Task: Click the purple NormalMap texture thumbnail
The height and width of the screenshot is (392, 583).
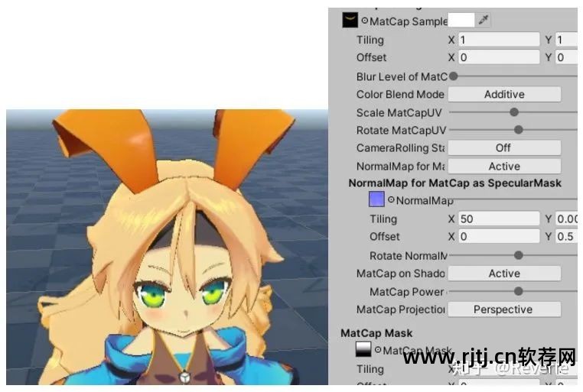Action: pyautogui.click(x=376, y=199)
